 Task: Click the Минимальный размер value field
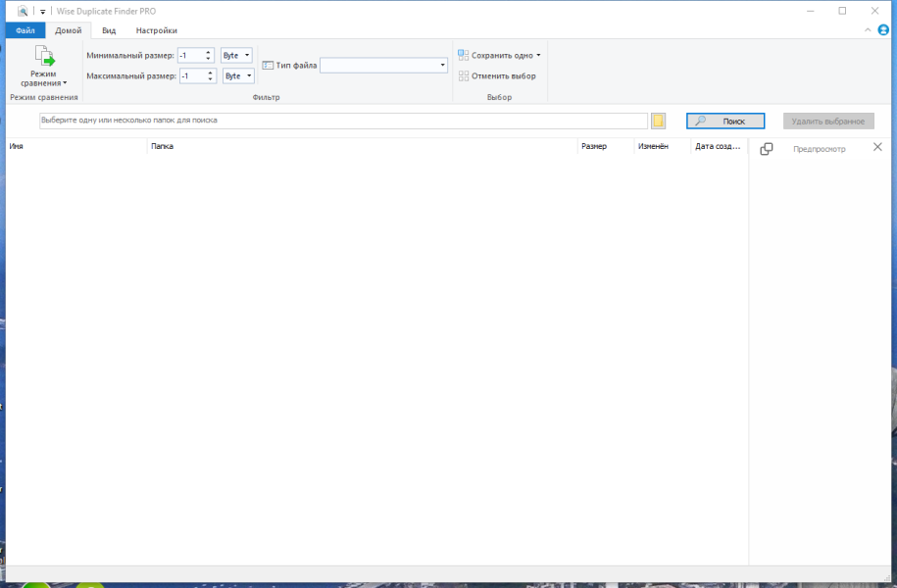[x=190, y=56]
